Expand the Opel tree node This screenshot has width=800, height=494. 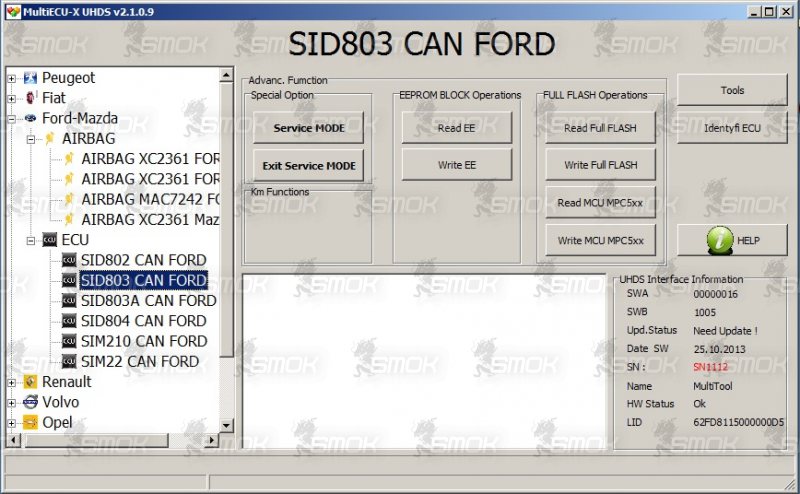pos(11,423)
